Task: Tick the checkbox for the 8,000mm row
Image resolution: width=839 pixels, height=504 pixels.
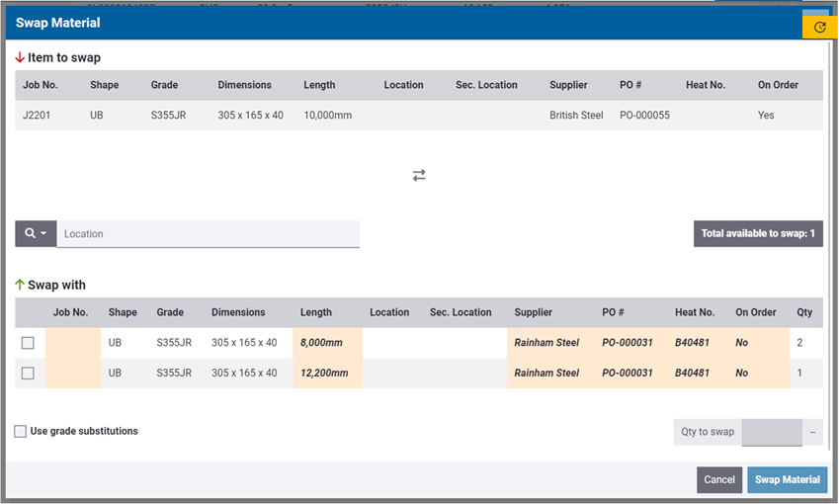Action: (28, 343)
